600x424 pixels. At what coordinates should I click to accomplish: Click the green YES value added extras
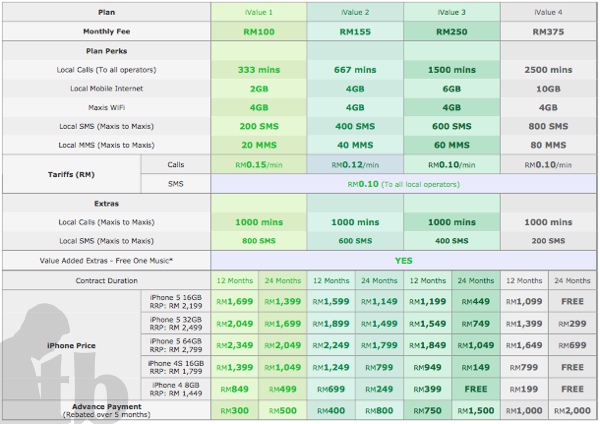tap(404, 259)
